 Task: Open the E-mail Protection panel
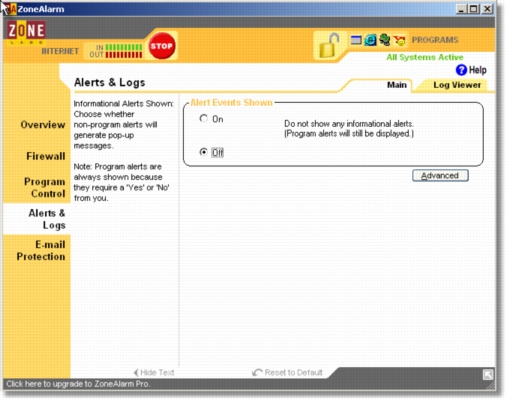(x=41, y=250)
